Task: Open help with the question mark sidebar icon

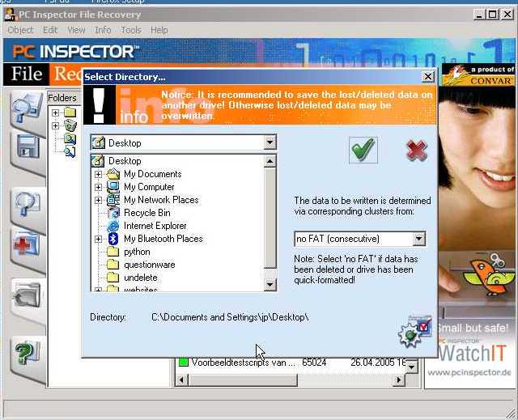Action: point(27,353)
